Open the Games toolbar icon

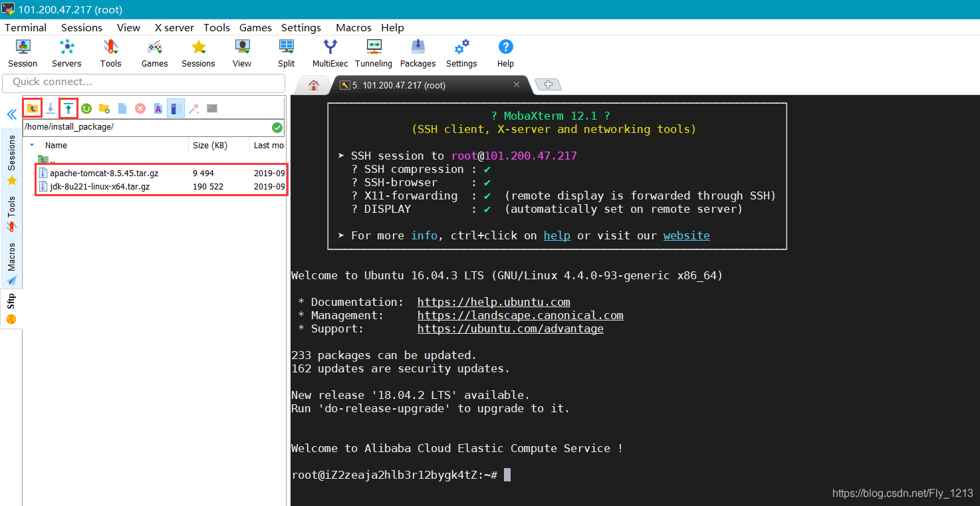(x=154, y=53)
